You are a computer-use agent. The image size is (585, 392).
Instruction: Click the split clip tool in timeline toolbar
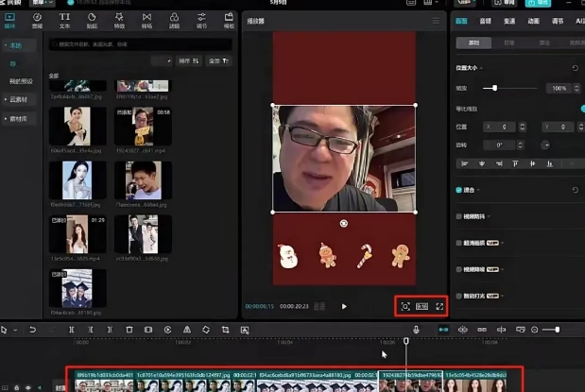[71, 330]
